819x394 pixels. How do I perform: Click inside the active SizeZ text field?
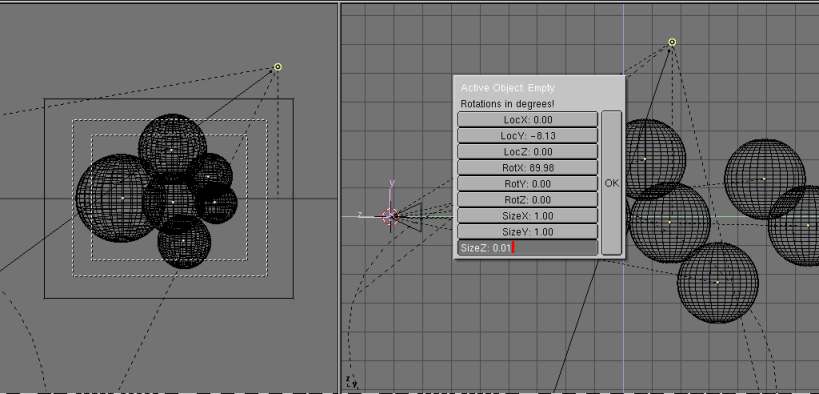tap(528, 248)
